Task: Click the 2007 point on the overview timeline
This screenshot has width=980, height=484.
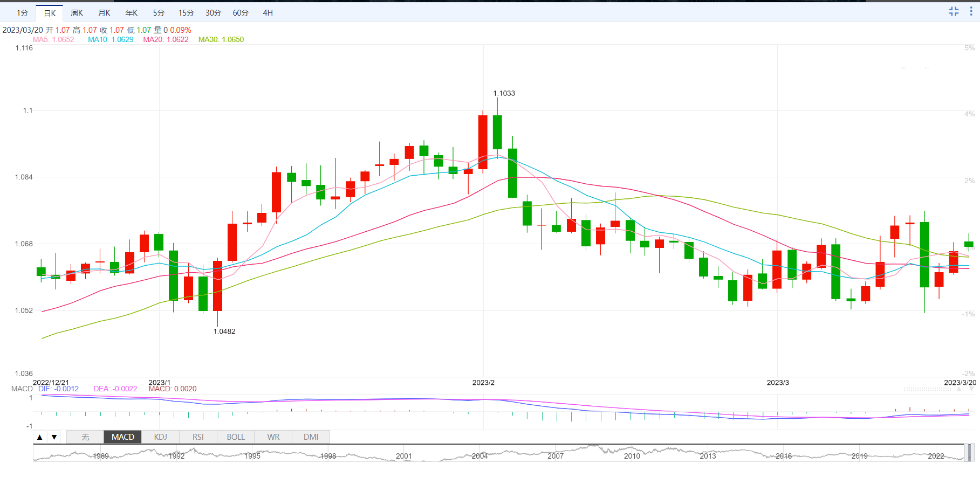Action: click(x=556, y=456)
